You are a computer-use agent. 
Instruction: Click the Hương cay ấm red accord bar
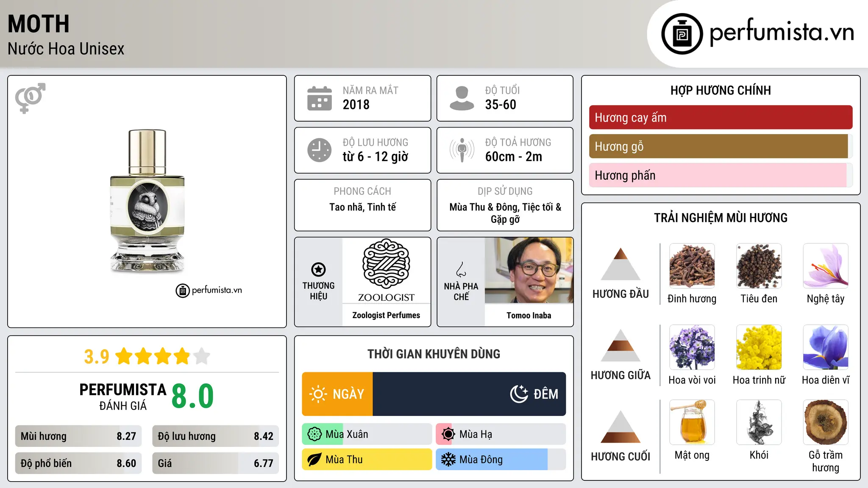click(x=721, y=117)
